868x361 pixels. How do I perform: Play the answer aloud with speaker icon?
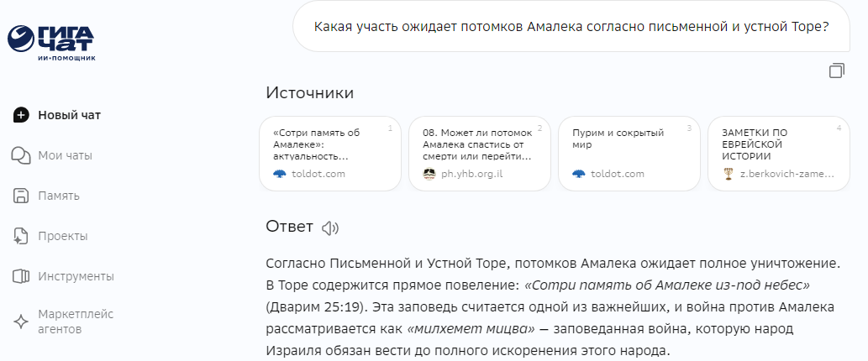[330, 228]
